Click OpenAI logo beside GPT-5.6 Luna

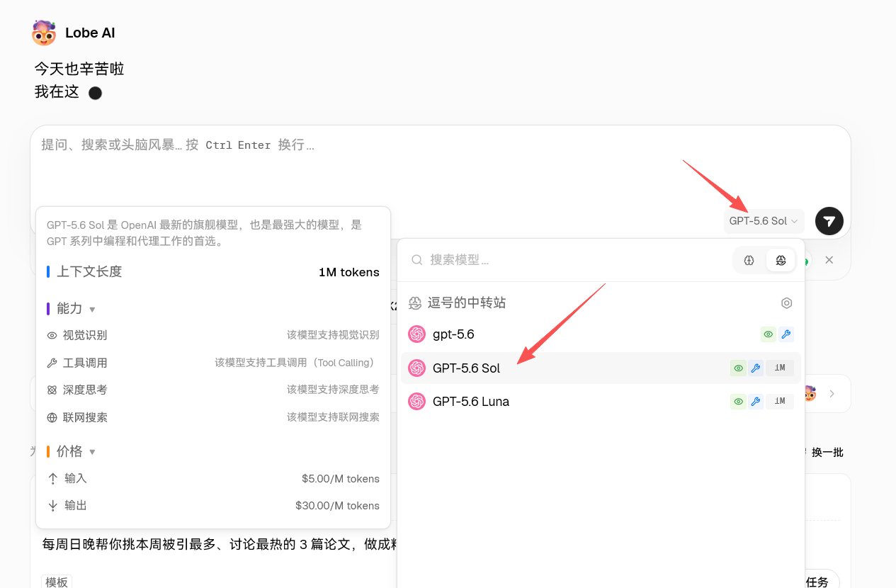pos(416,402)
